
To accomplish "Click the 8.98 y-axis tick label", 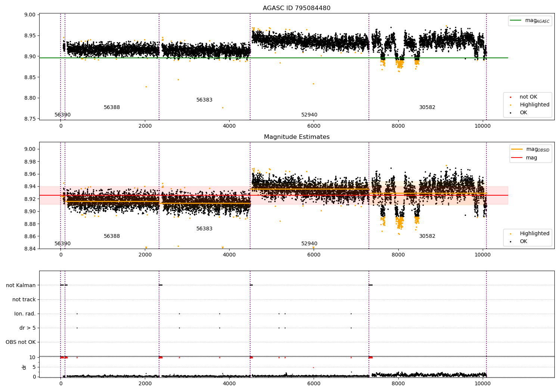I will tap(29, 162).
